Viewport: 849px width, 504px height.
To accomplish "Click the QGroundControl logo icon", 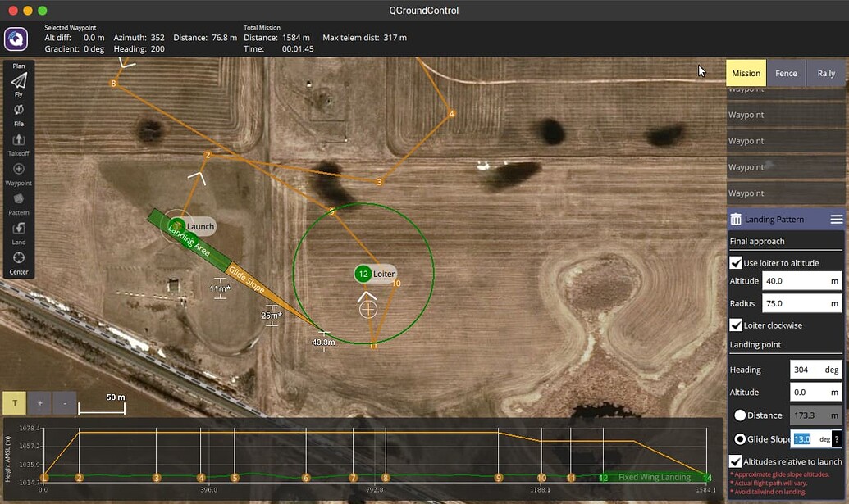I will coord(16,39).
